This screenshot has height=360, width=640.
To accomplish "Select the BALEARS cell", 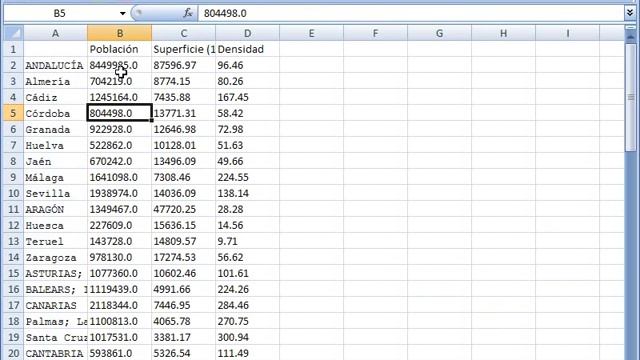I will pos(56,289).
